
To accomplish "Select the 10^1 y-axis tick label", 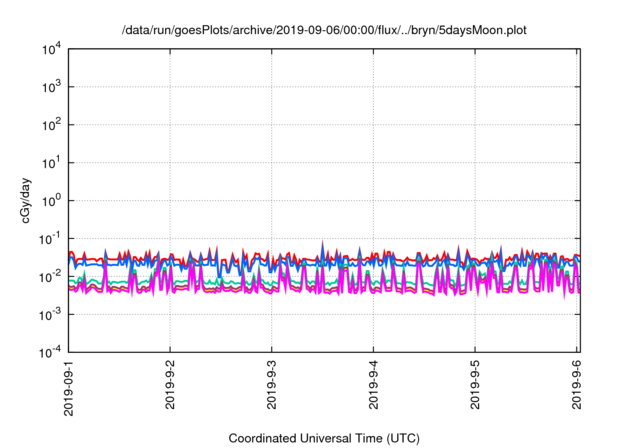I will click(x=51, y=163).
